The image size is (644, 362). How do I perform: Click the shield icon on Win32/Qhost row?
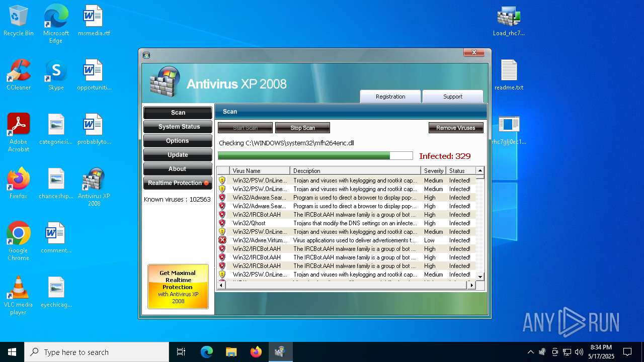click(x=222, y=223)
